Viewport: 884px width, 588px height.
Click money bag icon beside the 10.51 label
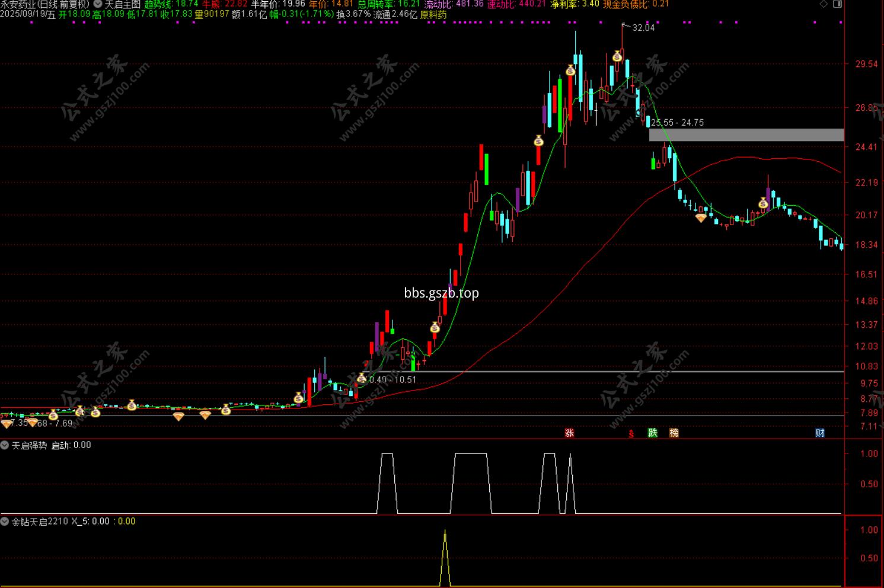[362, 378]
